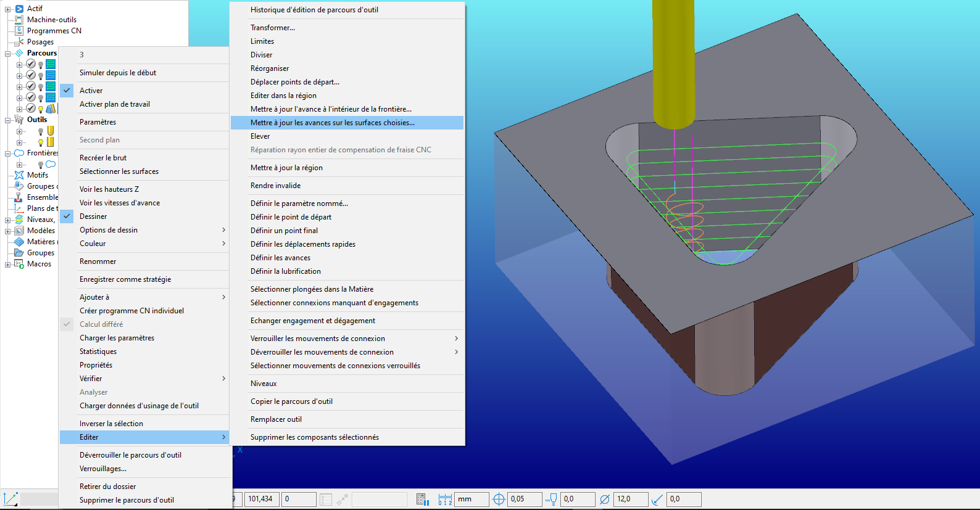Select Mettre à jour la région
Screen dimensions: 980x510
click(286, 168)
